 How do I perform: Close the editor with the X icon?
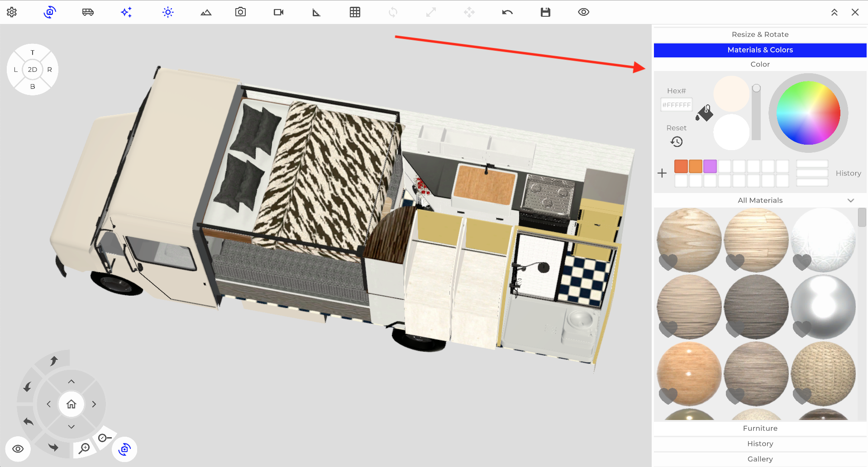tap(855, 12)
